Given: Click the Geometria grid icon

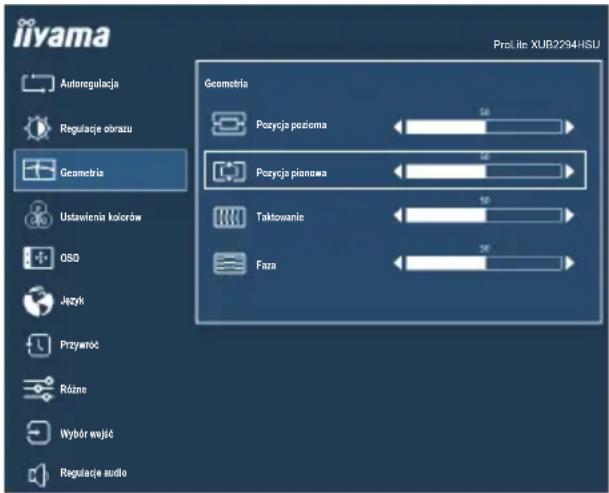Looking at the screenshot, I should (x=38, y=170).
